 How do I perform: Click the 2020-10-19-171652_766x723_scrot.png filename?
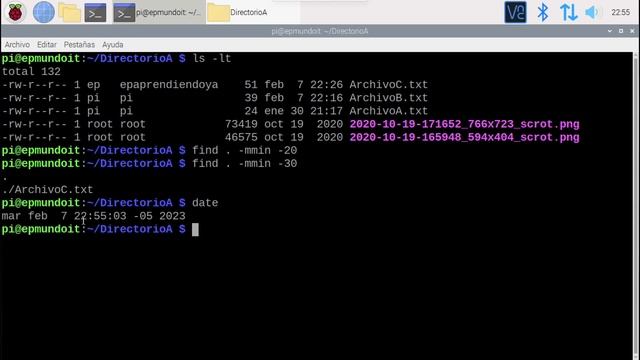tap(464, 124)
